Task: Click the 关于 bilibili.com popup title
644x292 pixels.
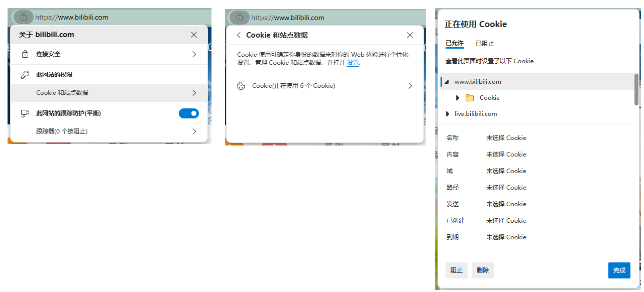Action: click(x=47, y=35)
